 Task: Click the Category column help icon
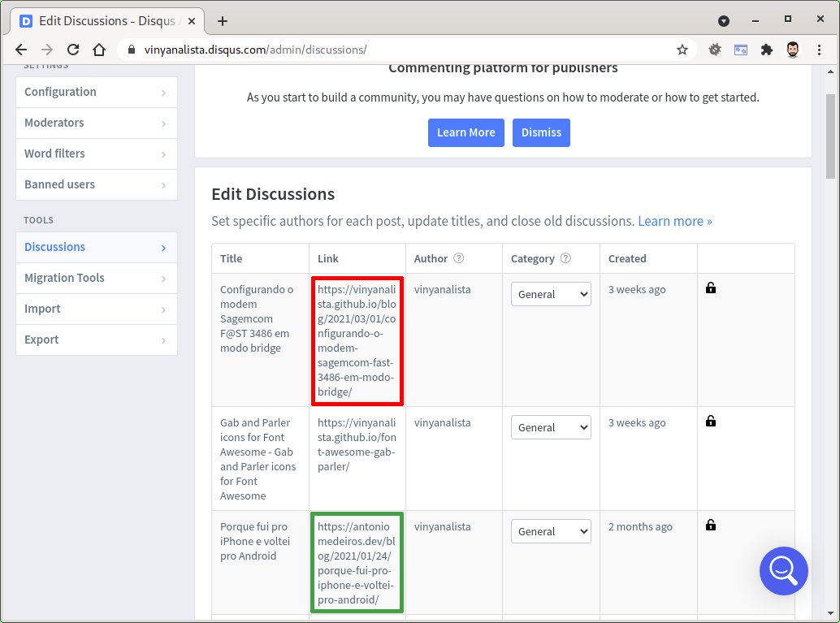565,258
